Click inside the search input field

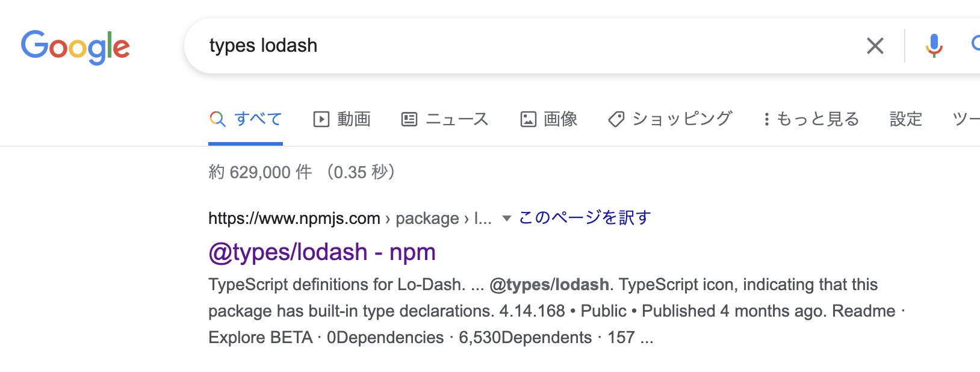(421, 46)
